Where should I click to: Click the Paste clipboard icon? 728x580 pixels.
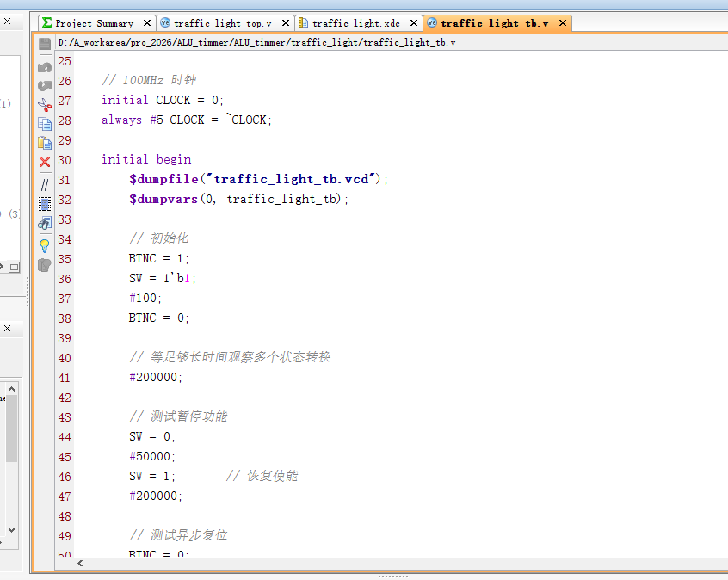coord(45,143)
